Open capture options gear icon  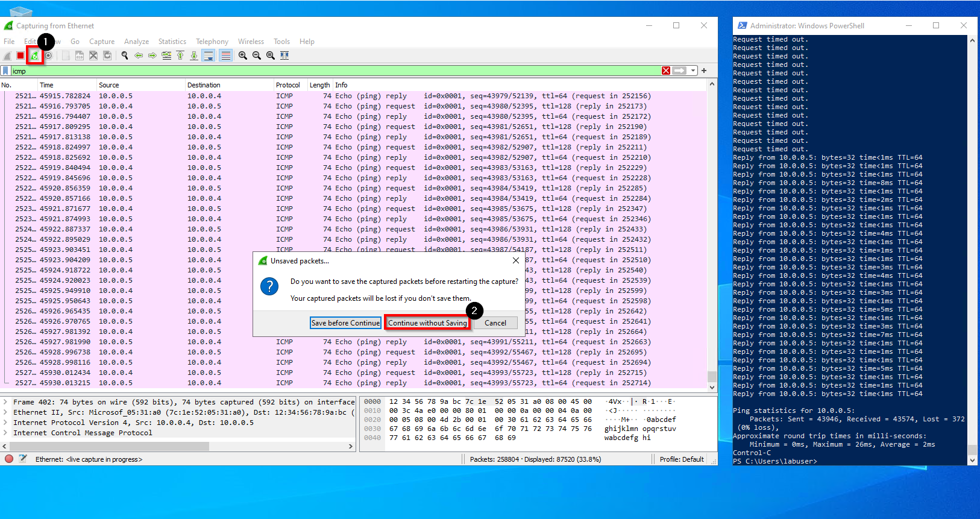[48, 55]
